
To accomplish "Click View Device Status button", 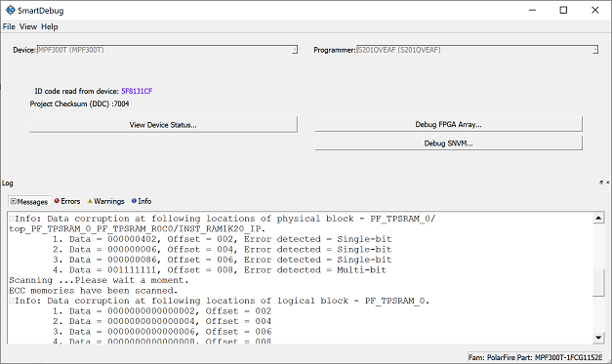I will point(163,125).
